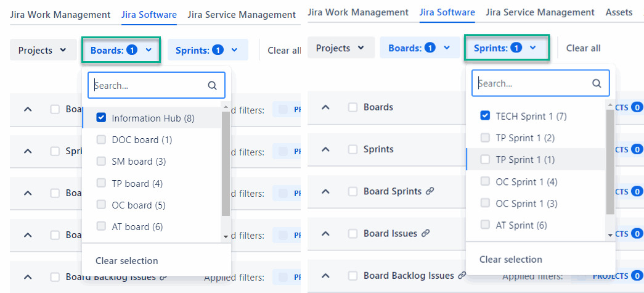Viewport: 644px width, 293px height.
Task: Select OC Sprint 1 (4) checkbox
Action: pyautogui.click(x=485, y=181)
